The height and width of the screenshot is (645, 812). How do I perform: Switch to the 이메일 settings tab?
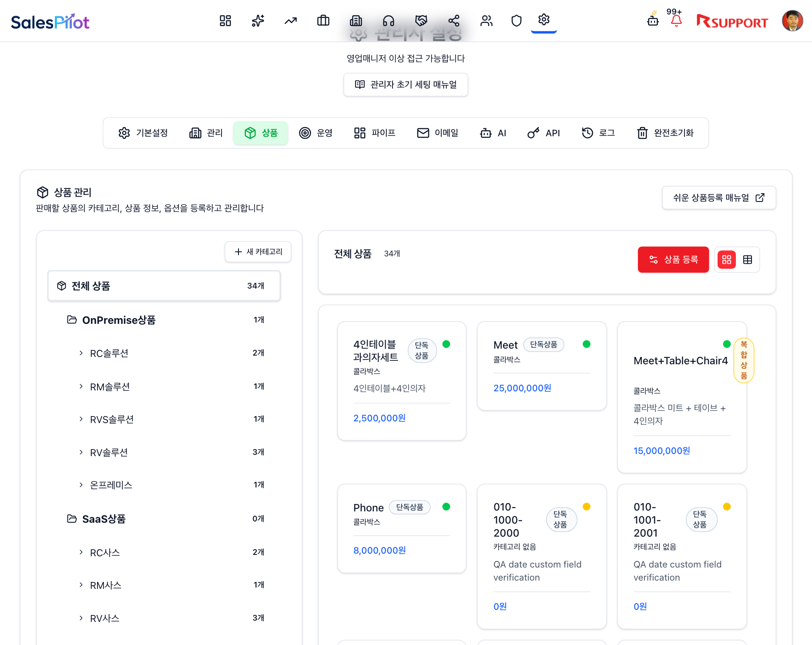pos(437,133)
